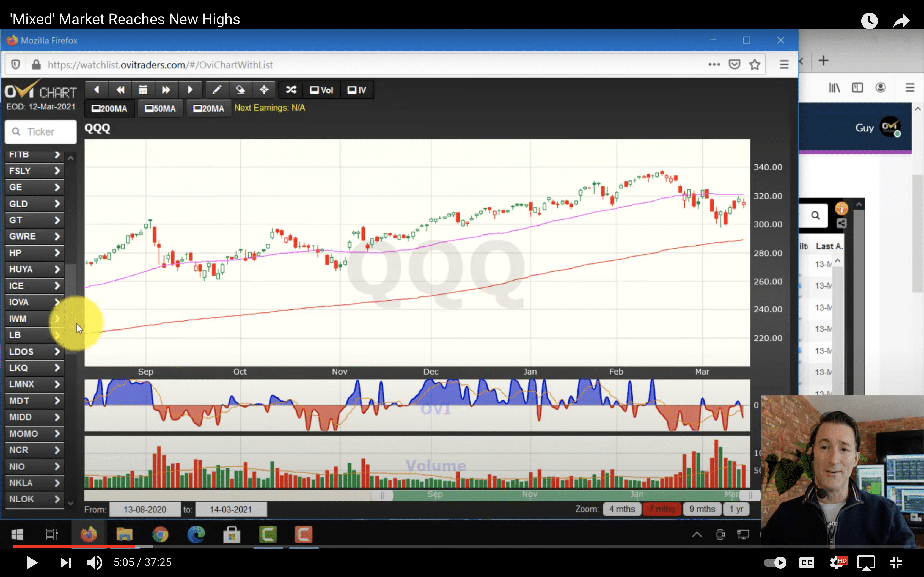Click the Ticker search field
Image resolution: width=924 pixels, height=577 pixels.
(41, 132)
